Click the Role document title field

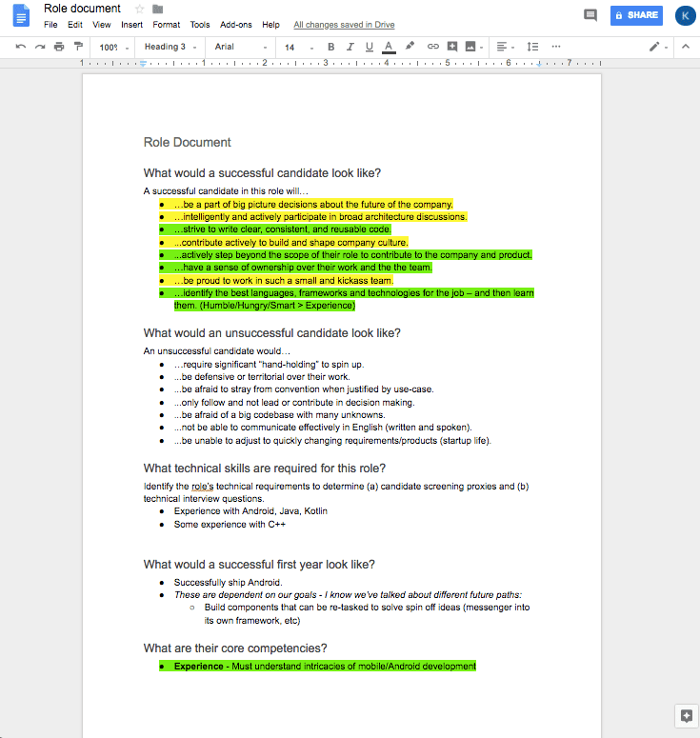pos(82,9)
